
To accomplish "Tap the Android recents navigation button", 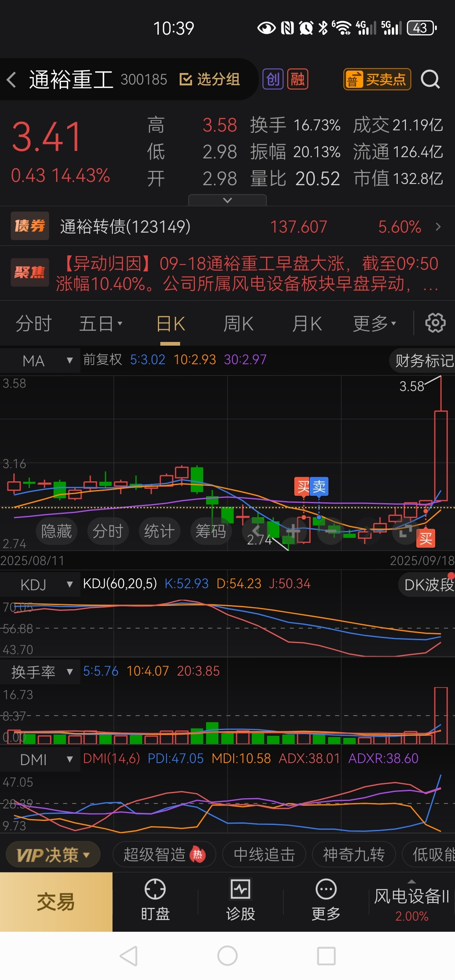I will pyautogui.click(x=326, y=956).
